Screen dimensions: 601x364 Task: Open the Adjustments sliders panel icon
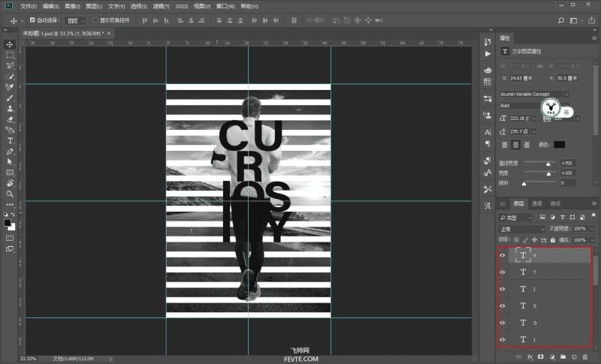488,99
